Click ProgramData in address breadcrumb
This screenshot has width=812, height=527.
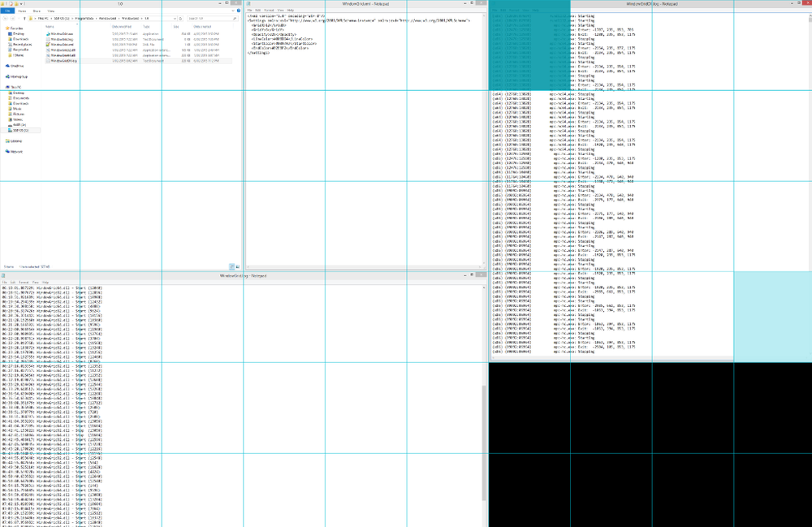84,19
